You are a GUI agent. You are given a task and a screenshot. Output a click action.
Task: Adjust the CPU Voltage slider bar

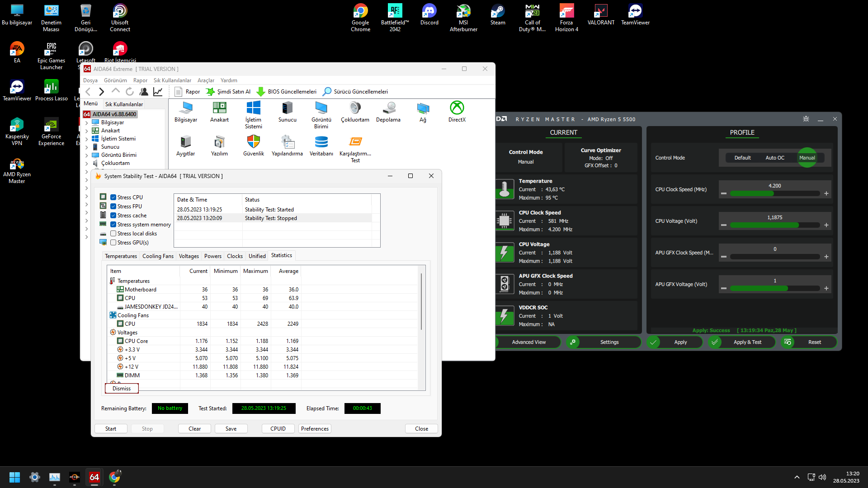click(x=774, y=225)
